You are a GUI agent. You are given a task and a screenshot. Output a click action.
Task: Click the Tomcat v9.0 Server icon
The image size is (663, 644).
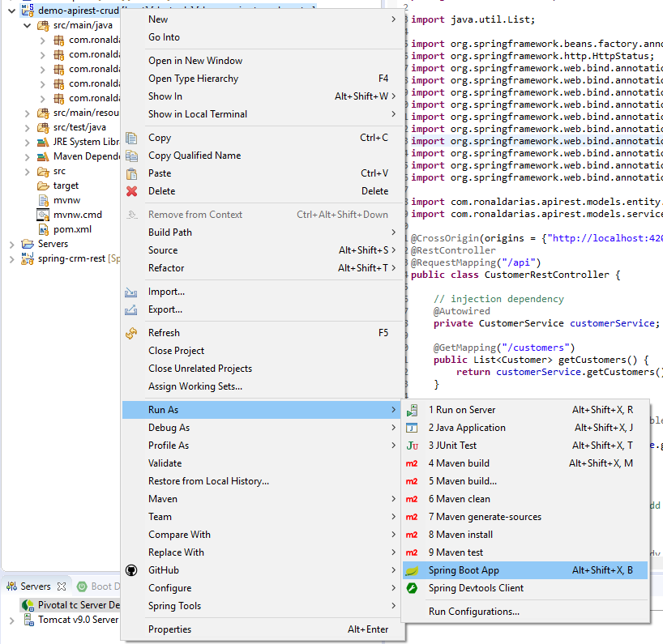pyautogui.click(x=28, y=620)
